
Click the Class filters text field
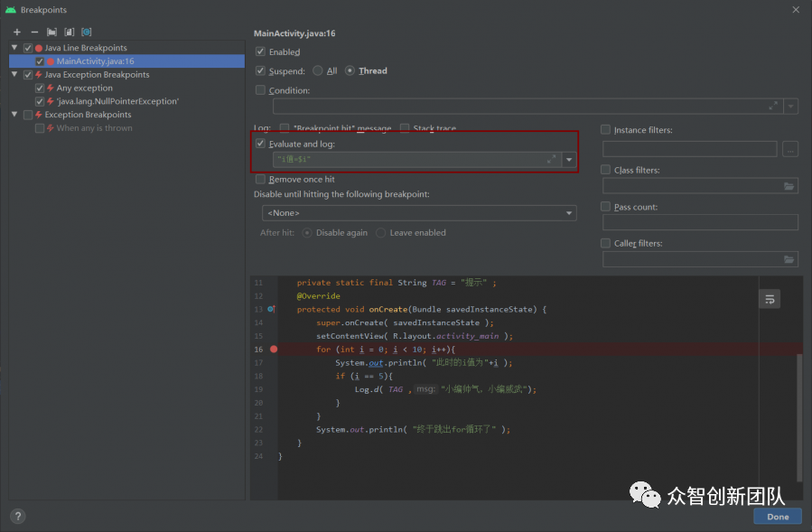click(700, 185)
